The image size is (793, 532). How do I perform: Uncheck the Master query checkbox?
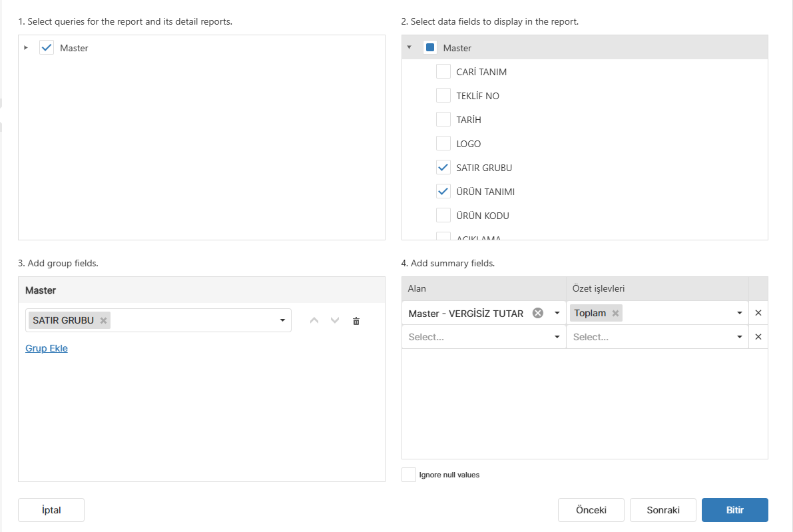pos(47,47)
